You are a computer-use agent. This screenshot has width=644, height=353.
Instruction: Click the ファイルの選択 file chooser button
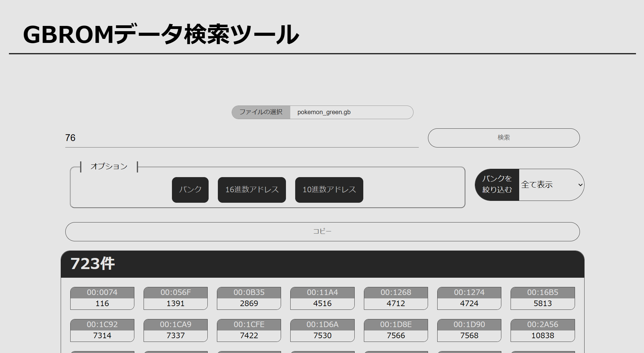[261, 112]
